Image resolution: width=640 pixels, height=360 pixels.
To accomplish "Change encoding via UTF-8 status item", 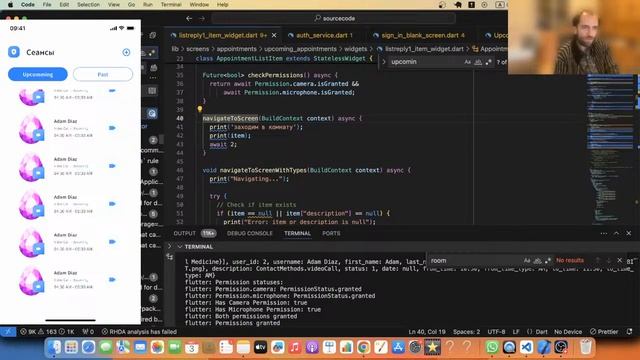I will [x=496, y=332].
